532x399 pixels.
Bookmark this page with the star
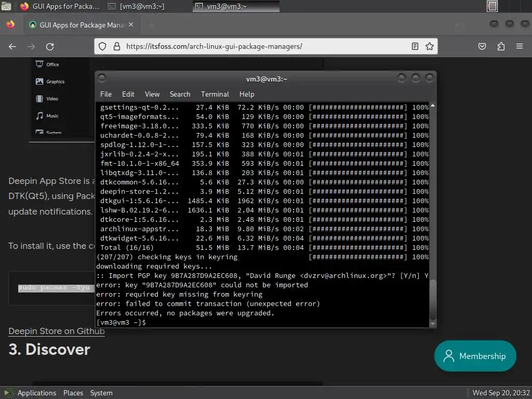(x=430, y=46)
